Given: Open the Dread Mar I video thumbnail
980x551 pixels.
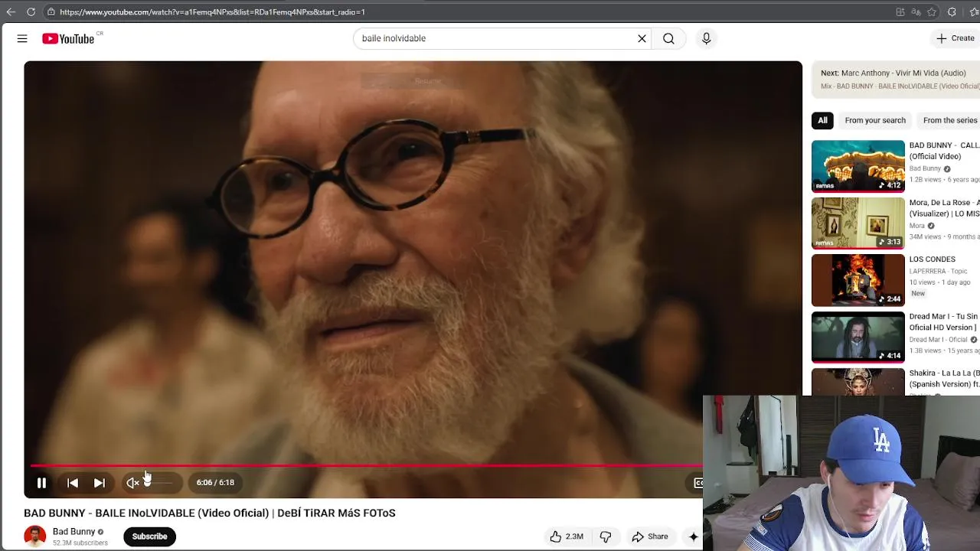Looking at the screenshot, I should point(857,337).
